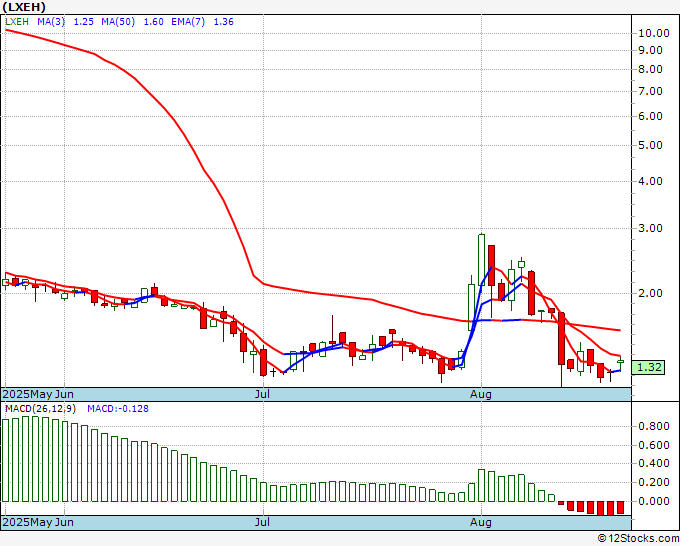This screenshot has height=546, width=680.
Task: Click the 9.00 price axis label
Action: 651,51
